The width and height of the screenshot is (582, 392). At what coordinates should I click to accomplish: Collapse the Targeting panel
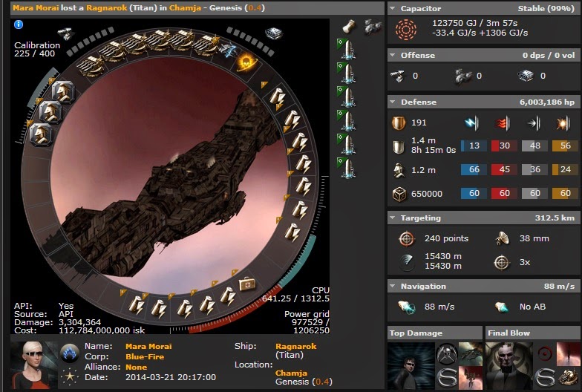pos(393,218)
